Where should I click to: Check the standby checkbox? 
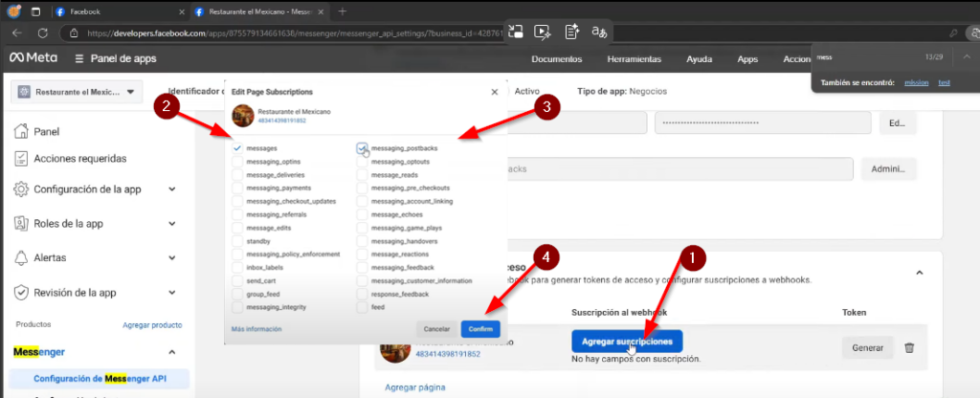tap(237, 241)
